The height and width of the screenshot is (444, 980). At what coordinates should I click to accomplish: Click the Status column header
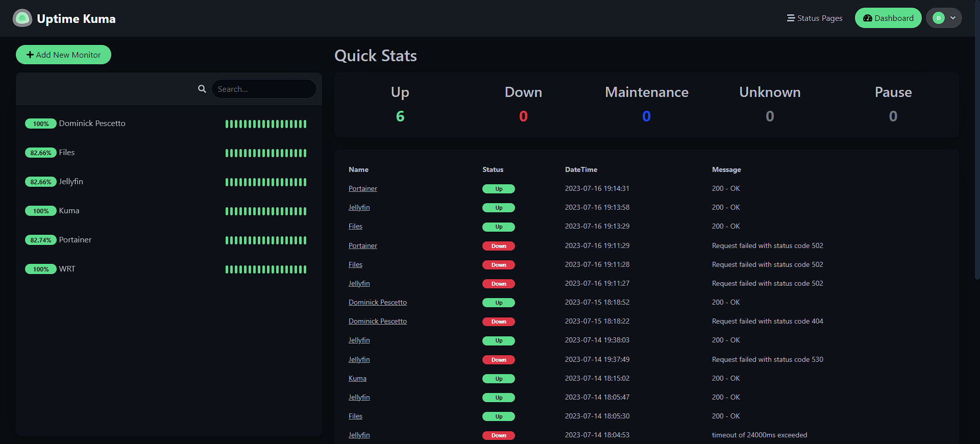[x=493, y=169]
